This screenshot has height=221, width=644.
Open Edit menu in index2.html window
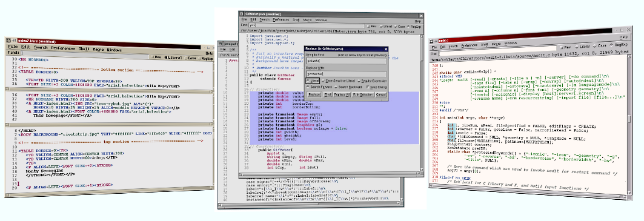(x=25, y=47)
